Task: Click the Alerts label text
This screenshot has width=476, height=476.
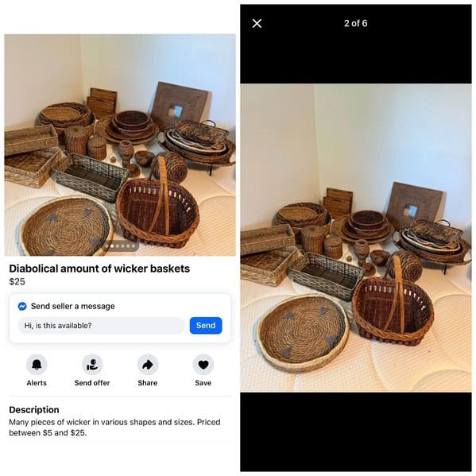Action: (37, 383)
